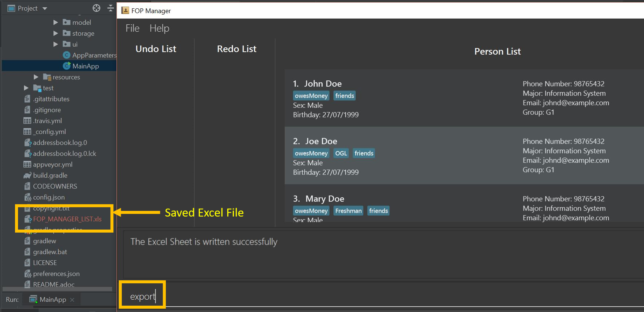Click the .gitattributes file icon
This screenshot has width=644, height=312.
[27, 99]
